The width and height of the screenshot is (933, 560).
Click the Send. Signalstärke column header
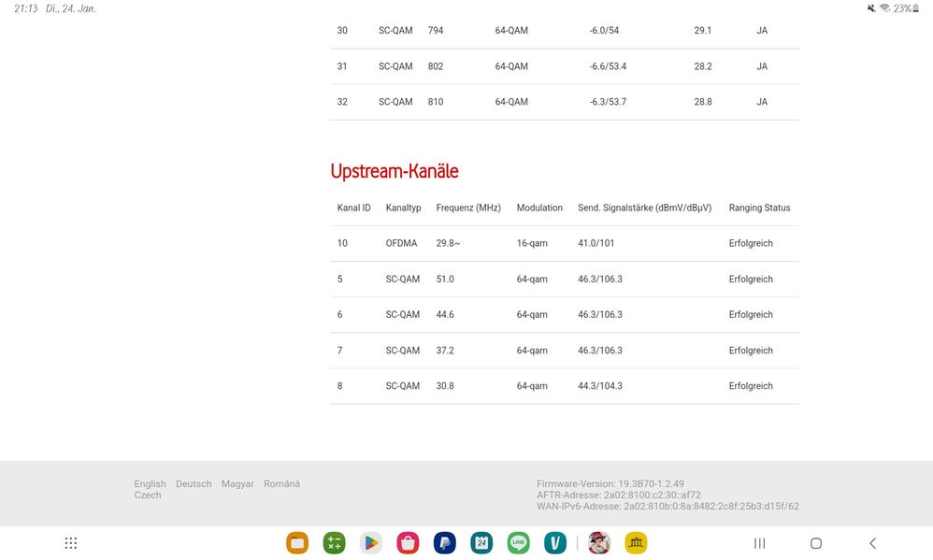click(644, 208)
